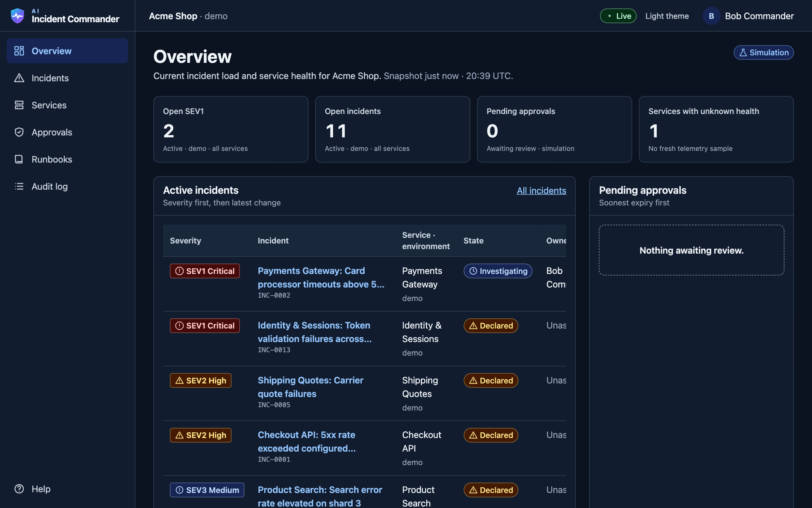Click the Bob Commander user name

click(x=759, y=16)
